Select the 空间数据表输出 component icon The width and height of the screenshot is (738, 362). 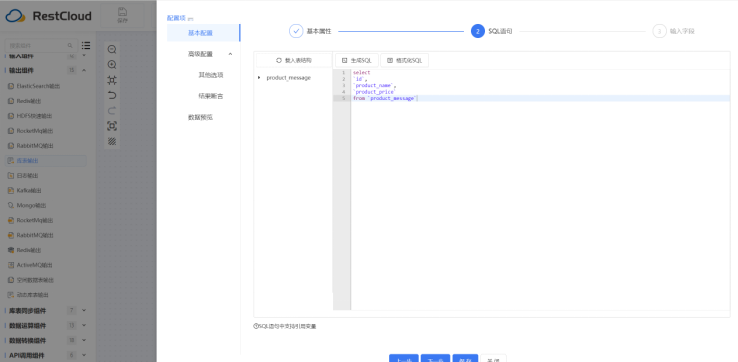[11, 280]
